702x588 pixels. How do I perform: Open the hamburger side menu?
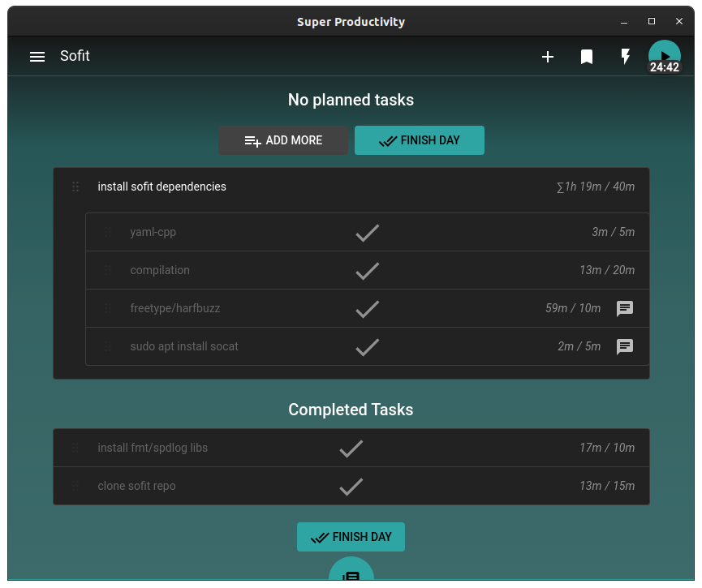(x=37, y=57)
